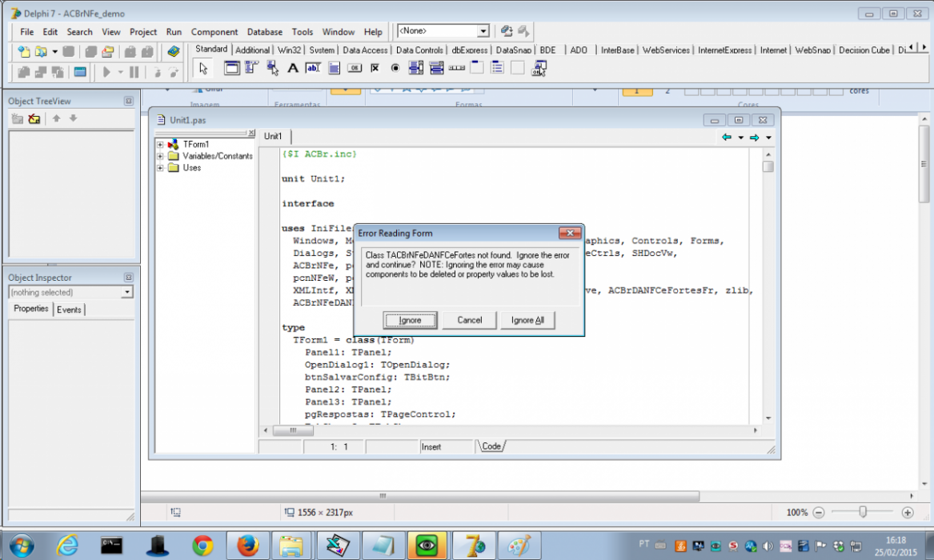
Task: Select the Label component (letter A)
Action: (292, 68)
